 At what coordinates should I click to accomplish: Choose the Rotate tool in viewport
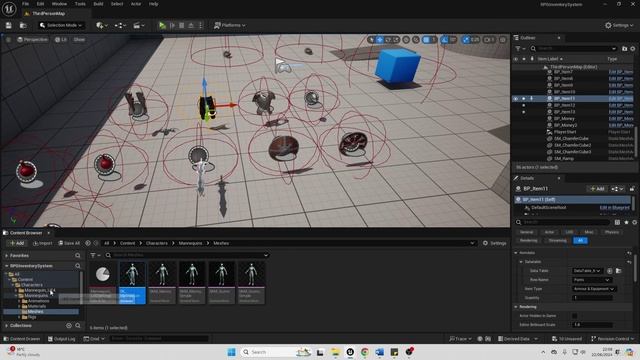point(388,40)
